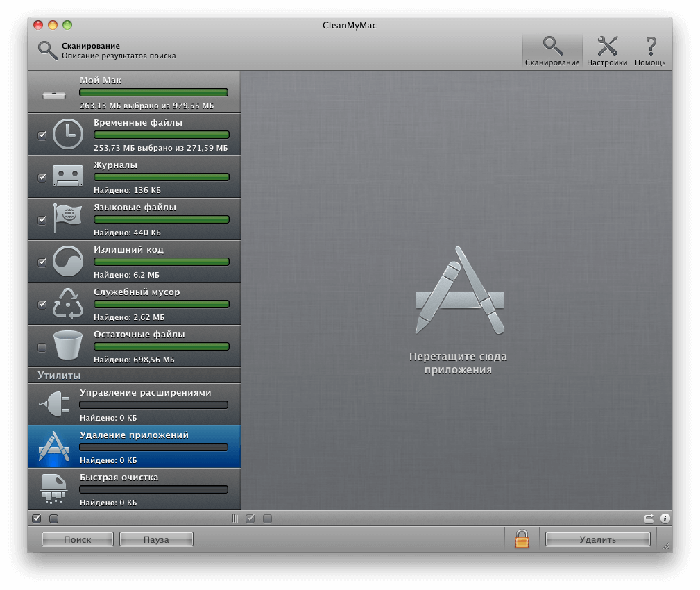Viewport: 700px width, 590px height.
Task: Click the circular Излишний код icon
Action: [68, 261]
